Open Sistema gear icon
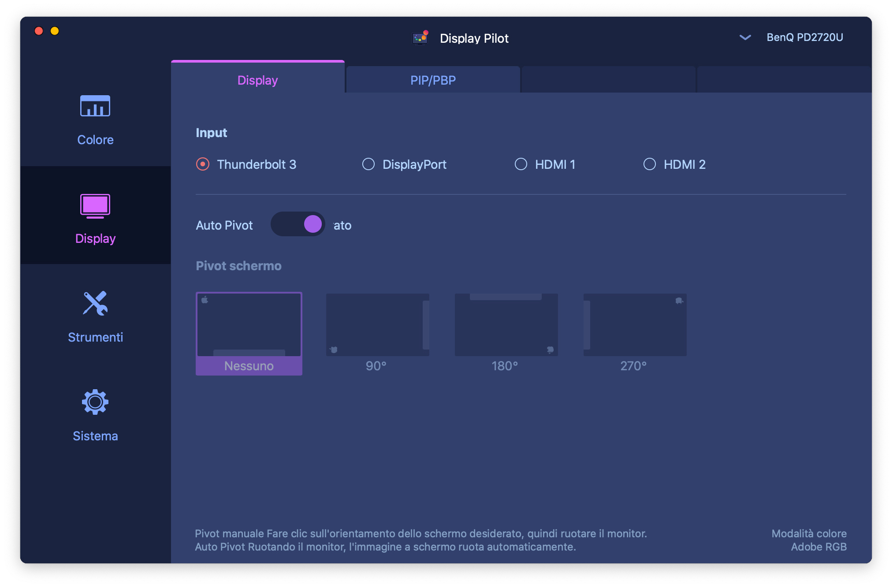This screenshot has width=893, height=588. tap(95, 402)
